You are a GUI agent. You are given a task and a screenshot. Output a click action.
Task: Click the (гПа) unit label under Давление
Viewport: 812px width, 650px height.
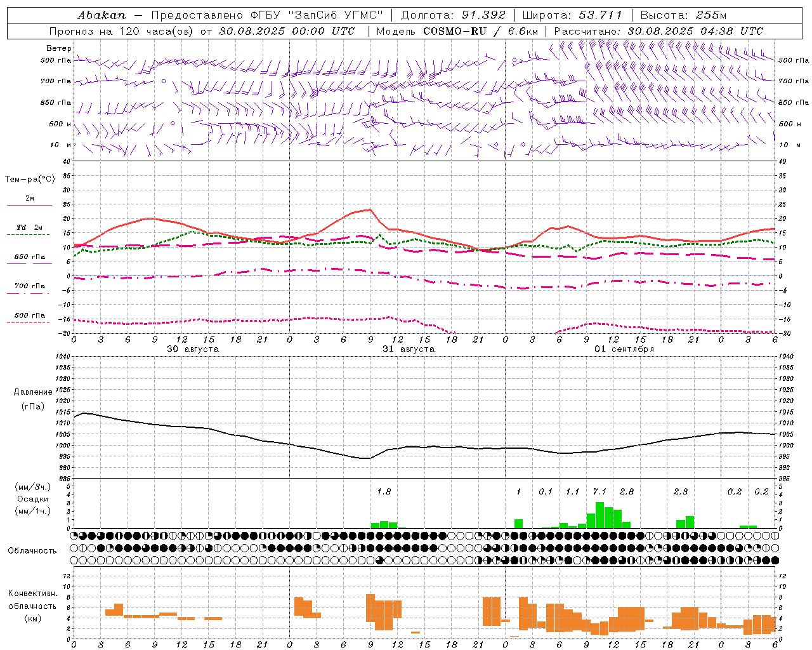point(33,406)
